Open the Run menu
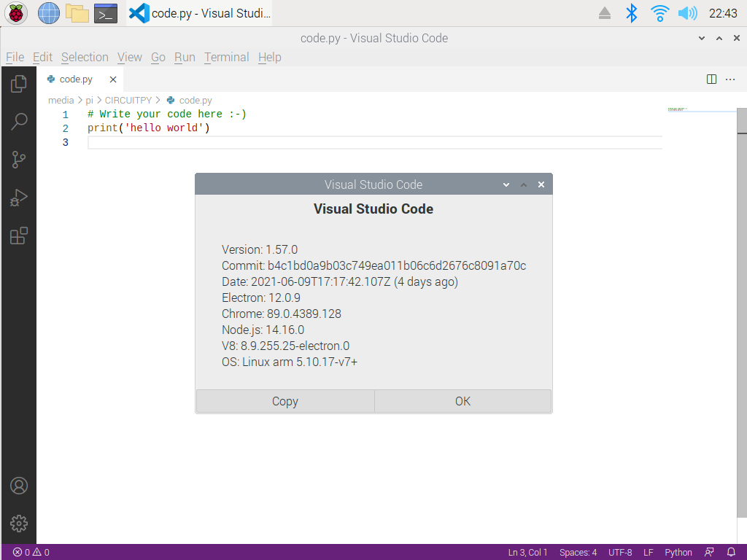Viewport: 747px width, 560px height. click(x=185, y=57)
